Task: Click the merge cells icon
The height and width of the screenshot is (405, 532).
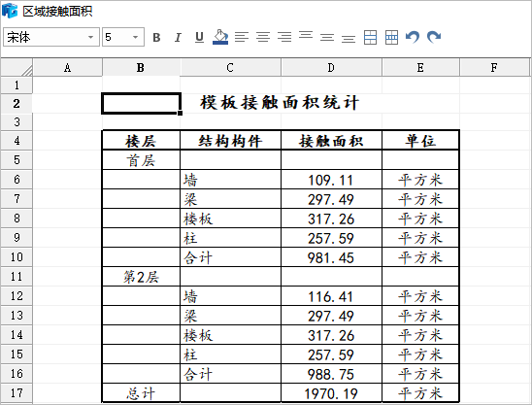Action: 370,37
